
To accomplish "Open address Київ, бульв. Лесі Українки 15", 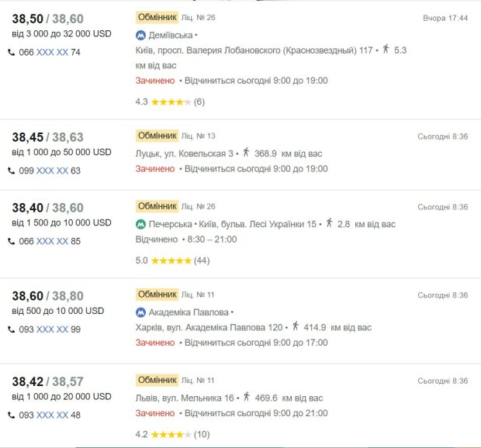I will pos(258,224).
